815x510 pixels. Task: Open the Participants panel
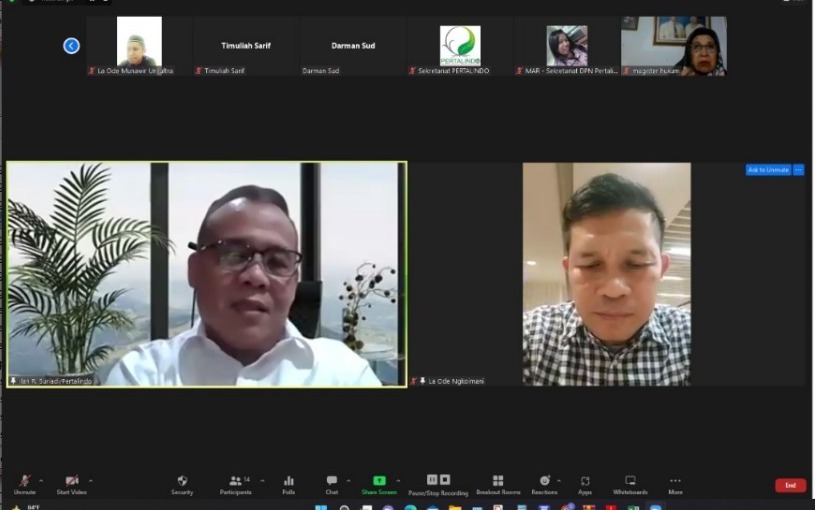(x=236, y=481)
